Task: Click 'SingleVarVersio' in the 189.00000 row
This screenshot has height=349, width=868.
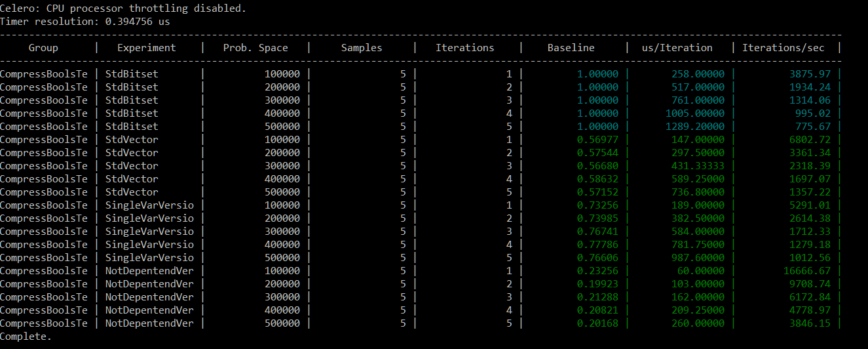Action: 149,205
